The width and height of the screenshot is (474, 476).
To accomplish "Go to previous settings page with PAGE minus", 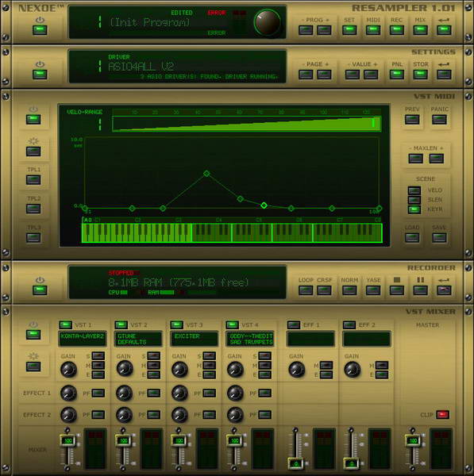I will (x=306, y=75).
